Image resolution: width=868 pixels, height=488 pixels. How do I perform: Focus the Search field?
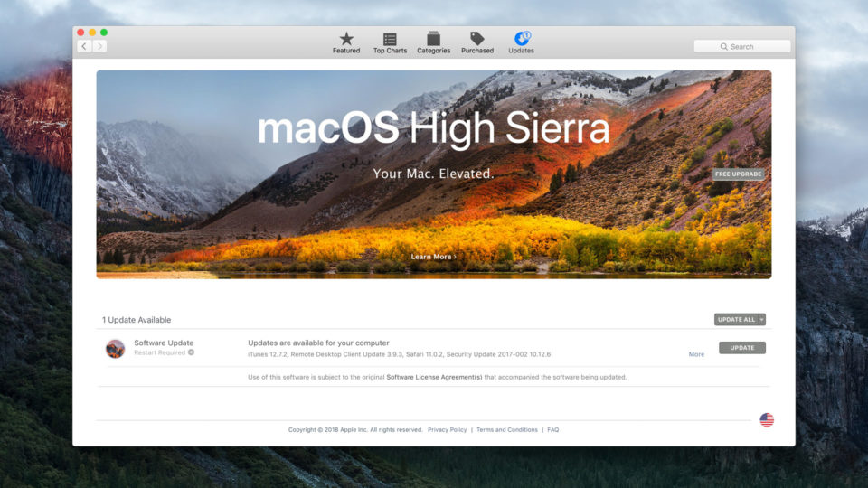point(742,46)
